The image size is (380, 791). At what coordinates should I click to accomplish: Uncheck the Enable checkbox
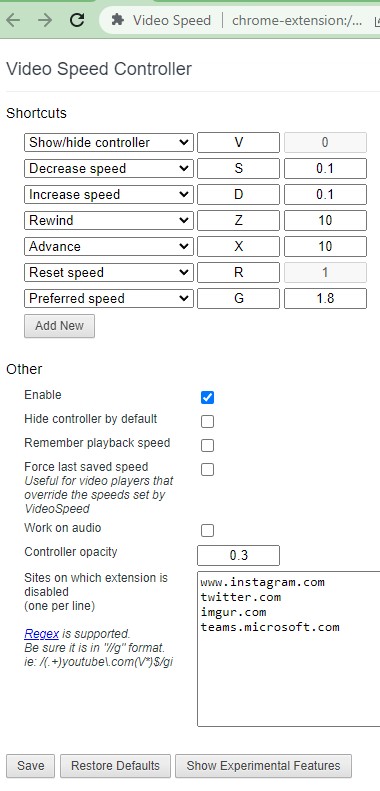(x=207, y=398)
